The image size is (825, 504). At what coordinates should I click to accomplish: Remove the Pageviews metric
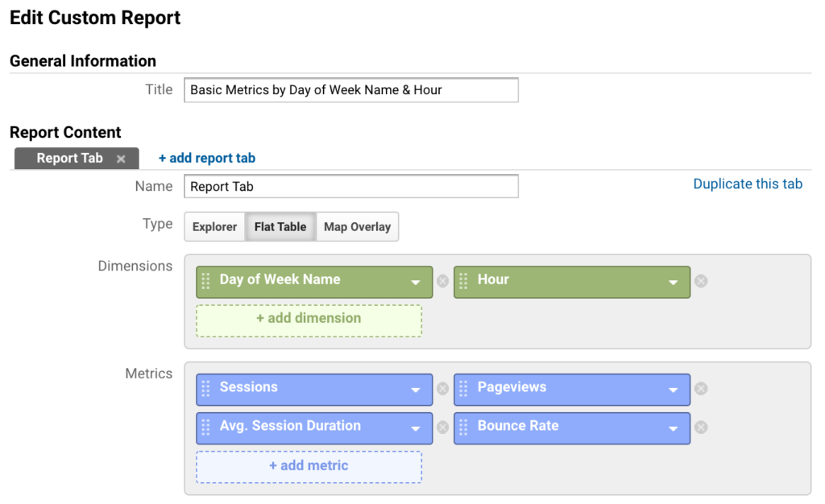click(701, 389)
